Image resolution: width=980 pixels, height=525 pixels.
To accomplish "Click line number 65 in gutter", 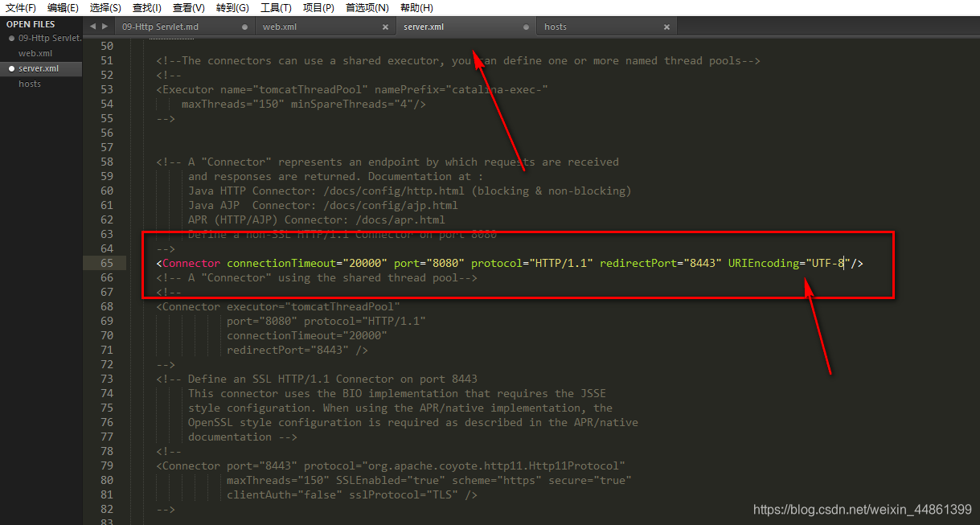I will (107, 263).
